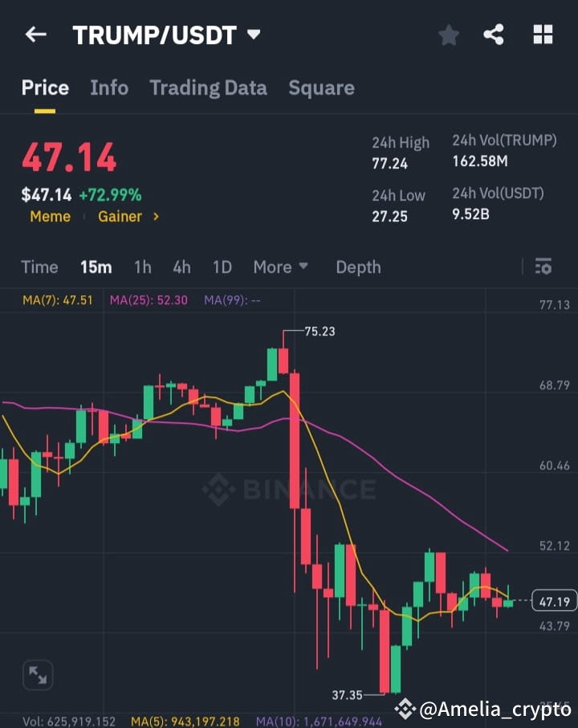This screenshot has height=728, width=578.
Task: Go back using the back arrow
Action: pyautogui.click(x=35, y=34)
